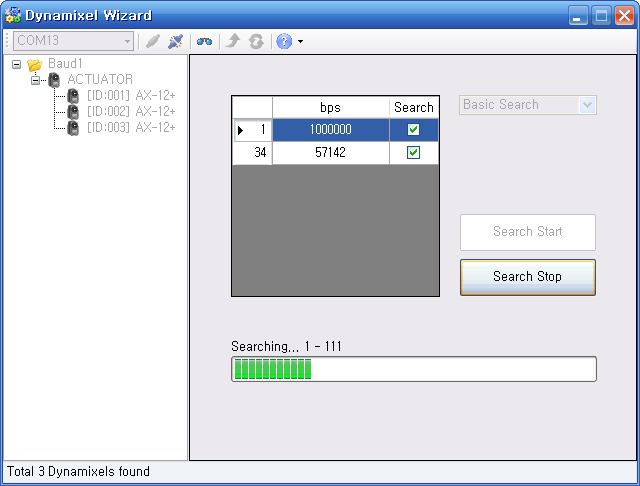Open the Basic Search mode dropdown
The image size is (640, 486).
[x=528, y=105]
